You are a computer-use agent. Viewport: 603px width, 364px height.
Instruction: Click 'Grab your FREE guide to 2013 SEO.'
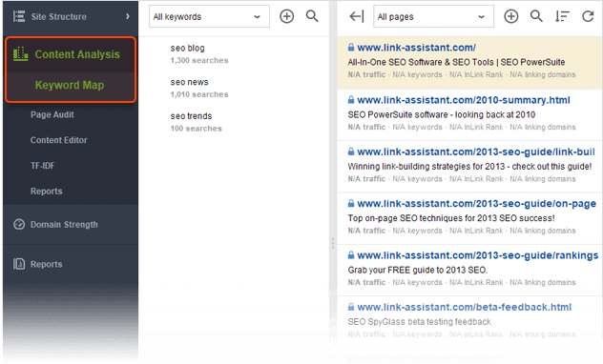point(418,271)
